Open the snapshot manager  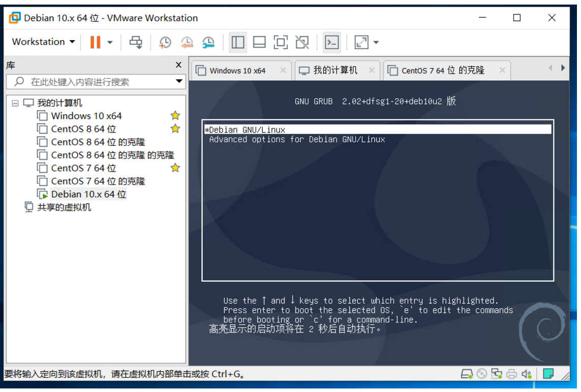click(208, 42)
